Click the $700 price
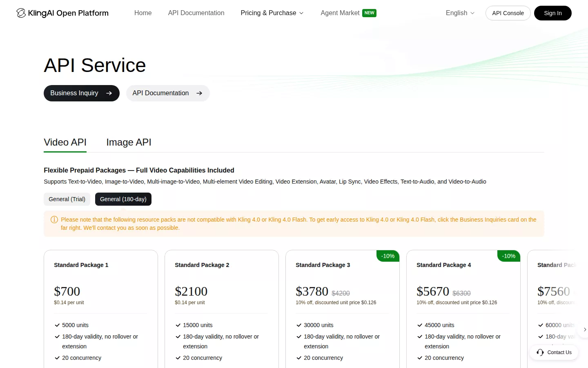This screenshot has width=588, height=368. [x=67, y=292]
